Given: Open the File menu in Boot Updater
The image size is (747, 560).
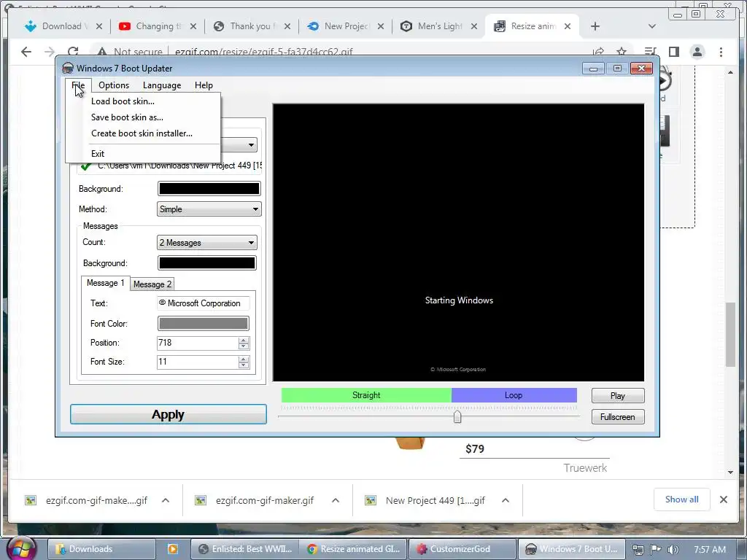Looking at the screenshot, I should (78, 85).
